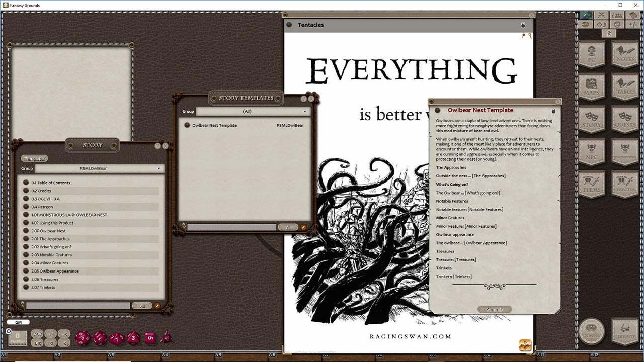
Task: Open Story Templates Group dropdown
Action: tap(252, 112)
